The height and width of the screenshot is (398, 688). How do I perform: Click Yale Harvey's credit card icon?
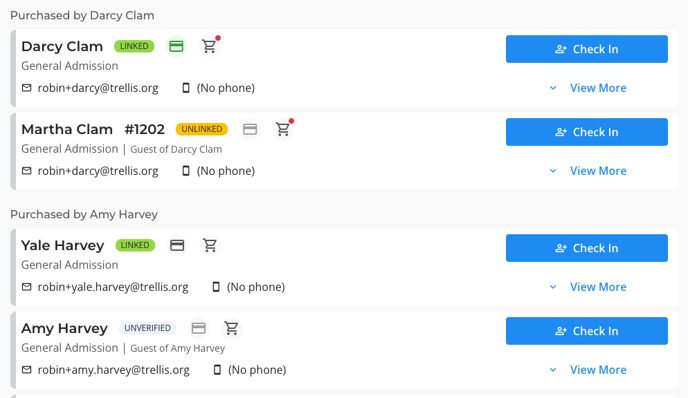pos(177,245)
